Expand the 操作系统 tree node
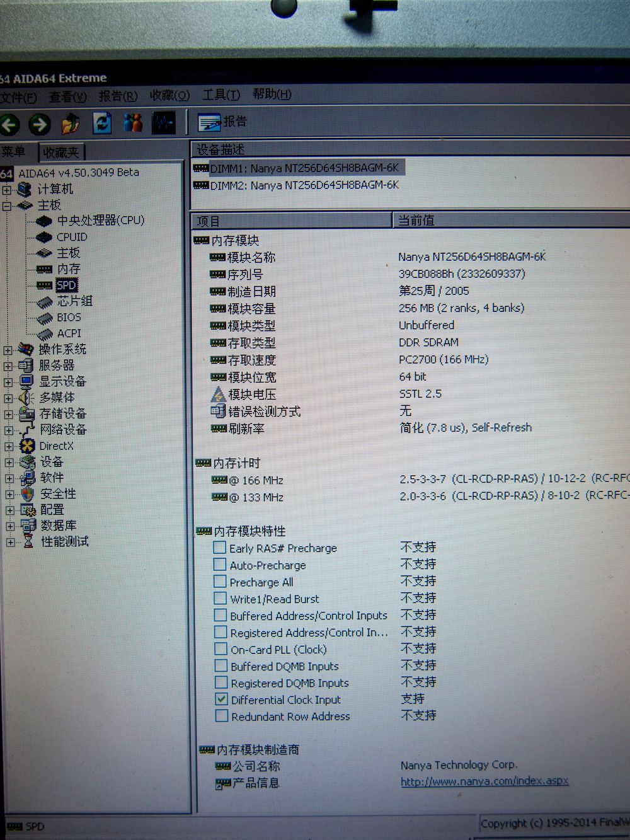 tap(8, 350)
